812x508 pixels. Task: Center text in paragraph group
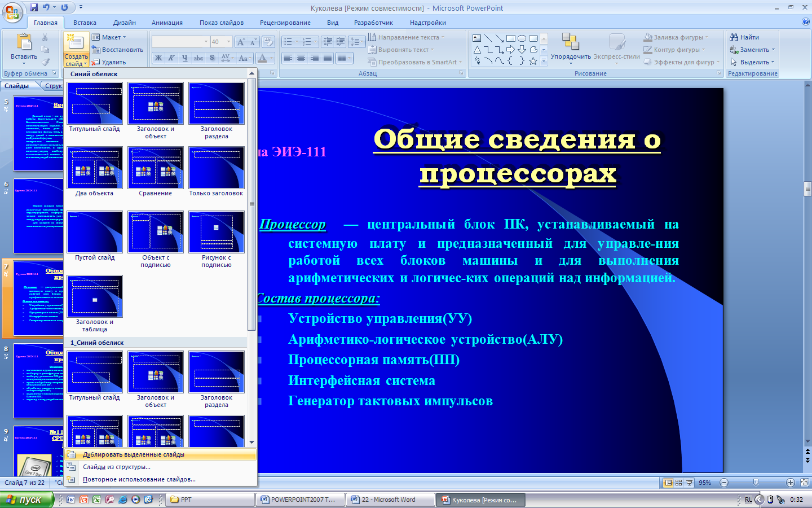pyautogui.click(x=301, y=58)
